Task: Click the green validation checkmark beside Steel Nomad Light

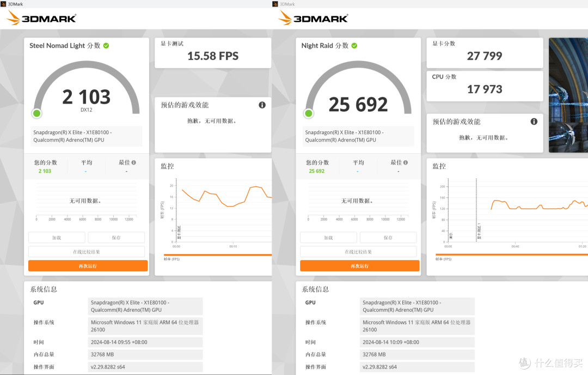Action: [x=106, y=45]
